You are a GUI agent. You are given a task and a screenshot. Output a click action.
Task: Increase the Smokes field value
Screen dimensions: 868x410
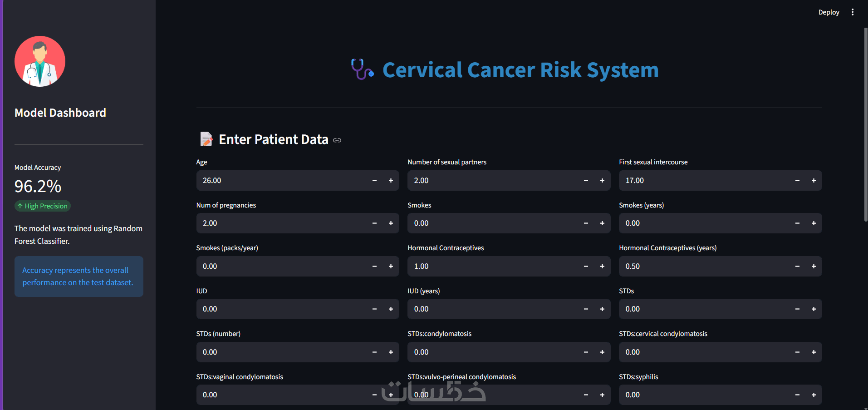pyautogui.click(x=602, y=223)
